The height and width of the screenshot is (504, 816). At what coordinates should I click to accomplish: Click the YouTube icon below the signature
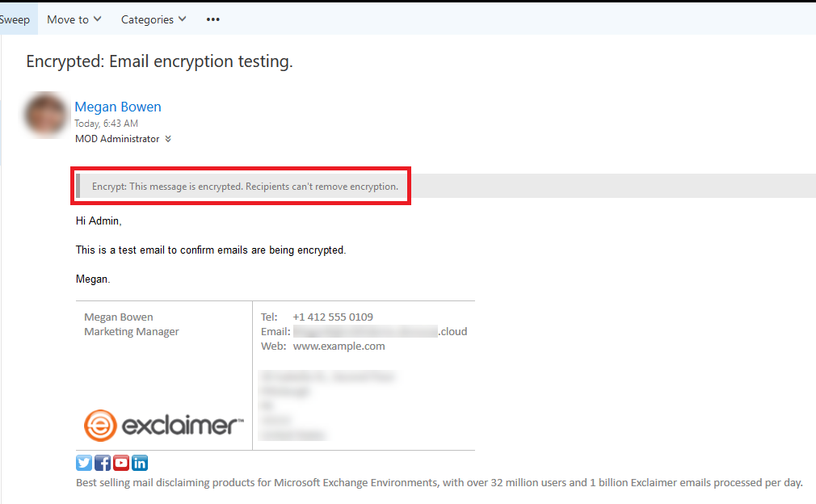121,463
